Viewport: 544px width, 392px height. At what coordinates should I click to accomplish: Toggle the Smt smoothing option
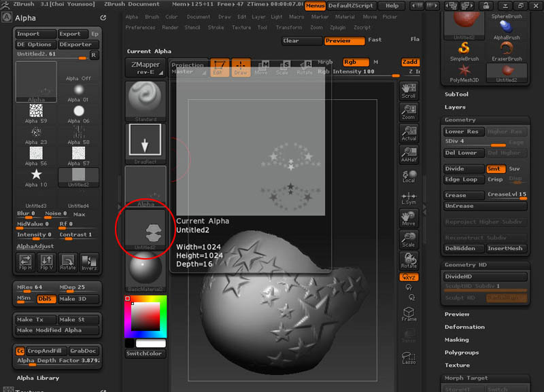496,168
